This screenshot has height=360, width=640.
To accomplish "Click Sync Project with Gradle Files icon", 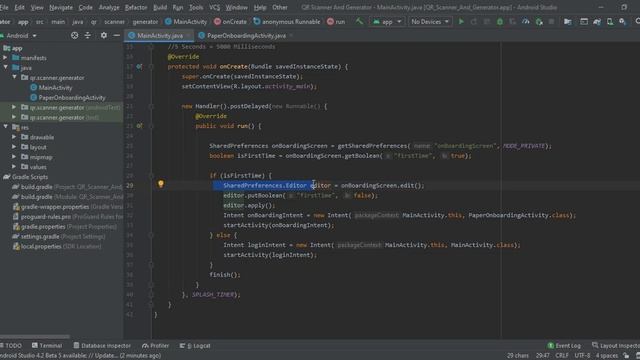I will tap(597, 22).
